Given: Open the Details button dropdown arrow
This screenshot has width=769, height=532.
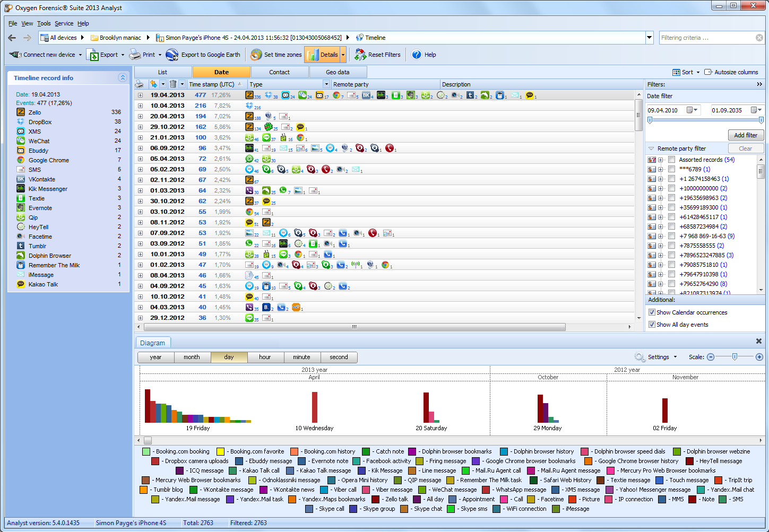Looking at the screenshot, I should [x=343, y=55].
